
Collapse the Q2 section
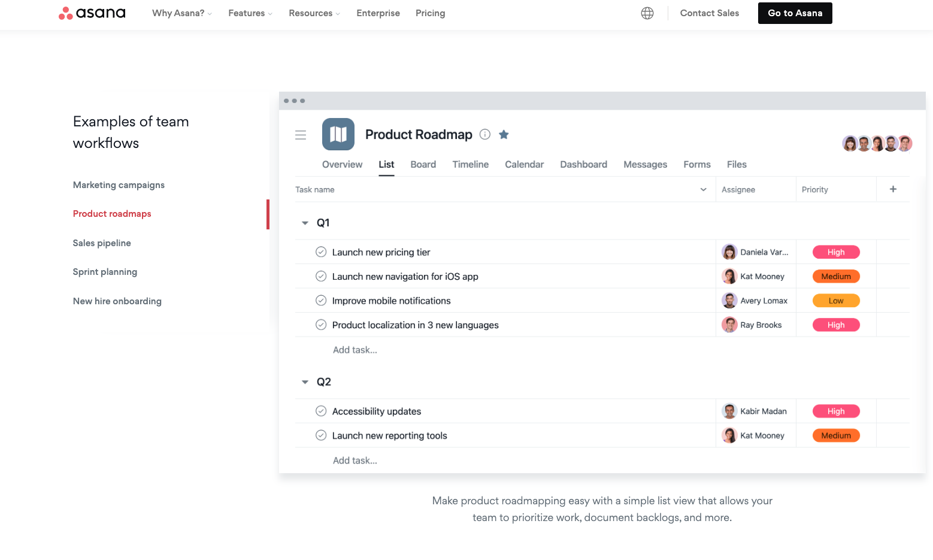(305, 382)
